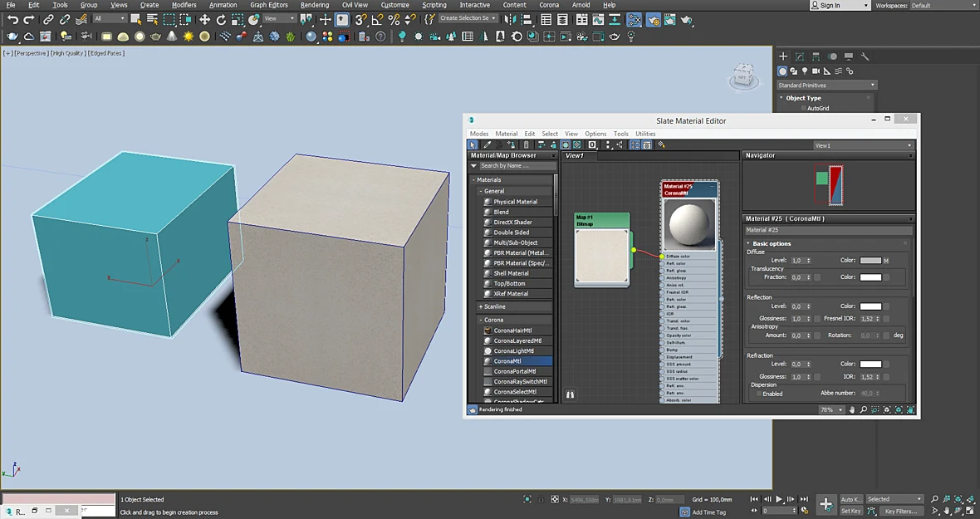This screenshot has height=519, width=980.
Task: Open the Standard Primitives dropdown
Action: [x=826, y=85]
